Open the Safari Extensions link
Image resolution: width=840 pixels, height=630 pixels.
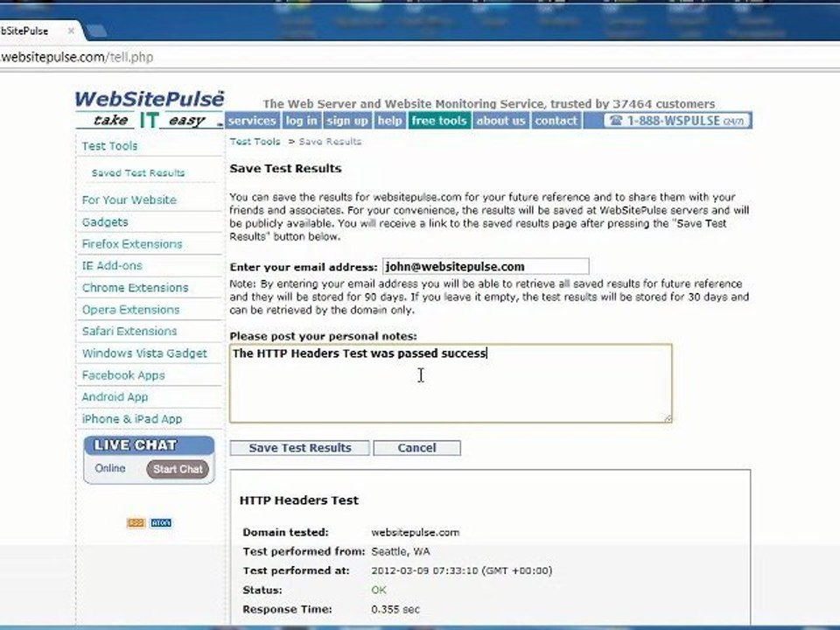[129, 331]
